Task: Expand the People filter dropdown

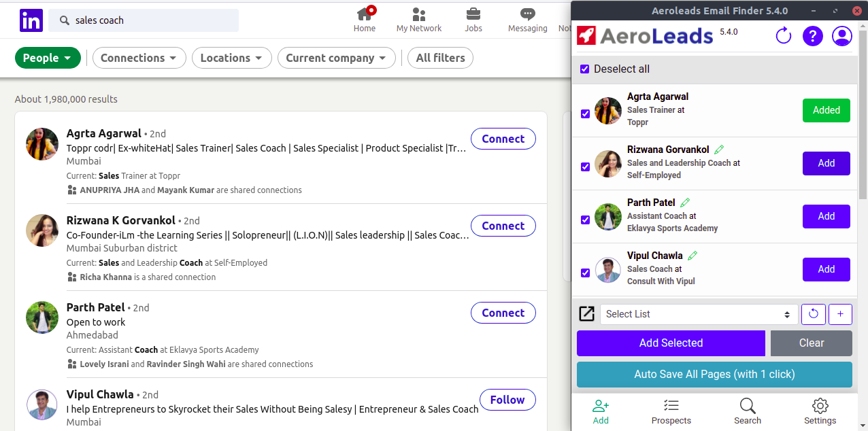Action: (48, 58)
